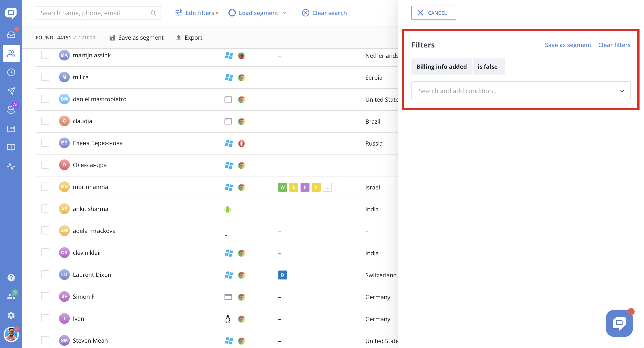Tick the checkbox beside Laurent Dixon
The width and height of the screenshot is (644, 348).
click(45, 274)
